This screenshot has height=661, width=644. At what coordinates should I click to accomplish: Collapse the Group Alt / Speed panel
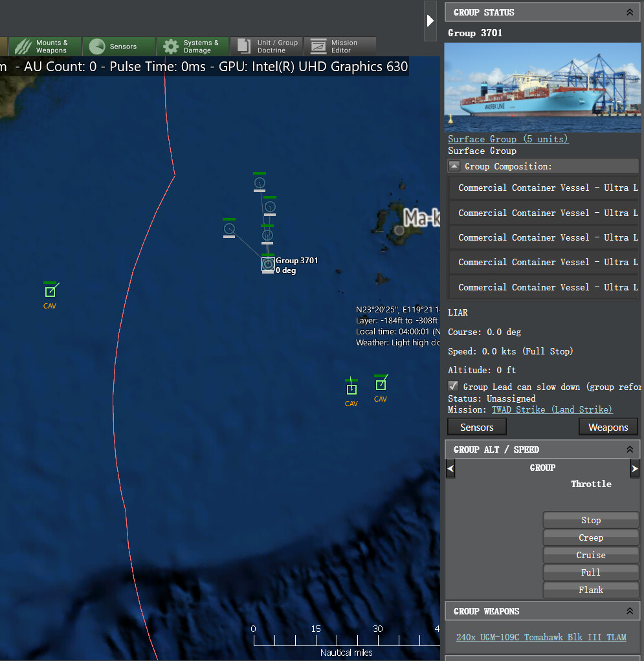point(630,450)
